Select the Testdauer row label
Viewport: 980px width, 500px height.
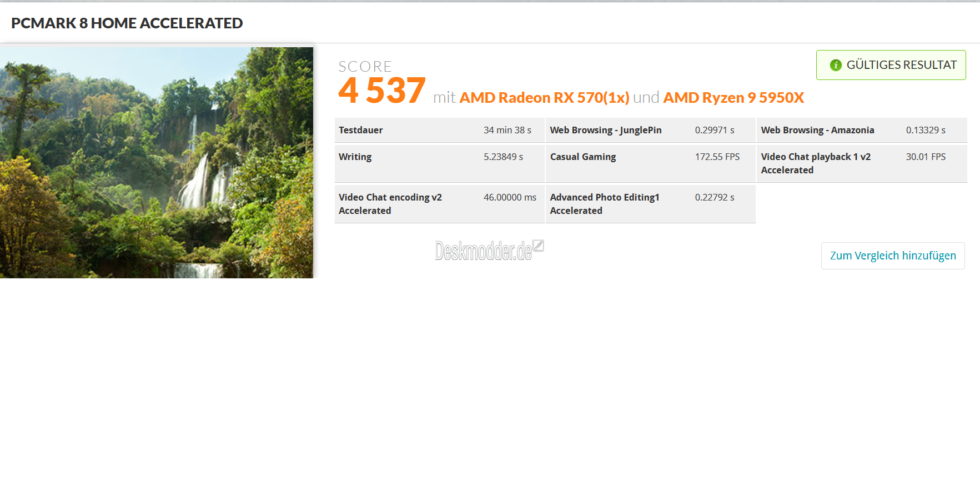pyautogui.click(x=361, y=130)
